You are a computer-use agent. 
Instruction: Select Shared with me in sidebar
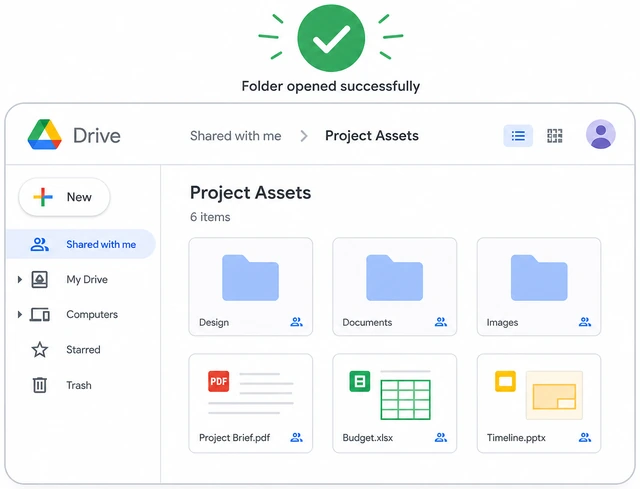click(x=81, y=244)
